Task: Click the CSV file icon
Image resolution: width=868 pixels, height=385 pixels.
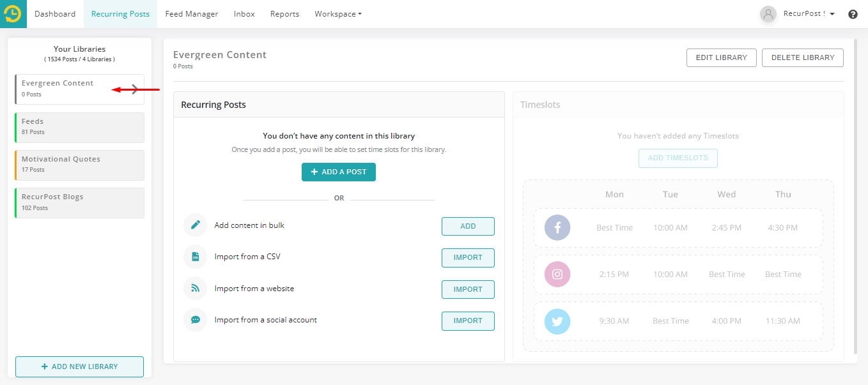Action: click(196, 257)
